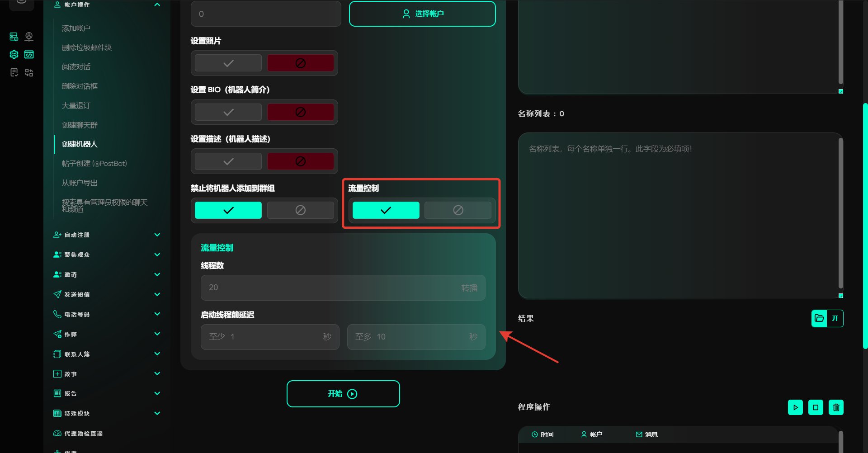
Task: Click the user profile icon in left rail
Action: [x=29, y=37]
